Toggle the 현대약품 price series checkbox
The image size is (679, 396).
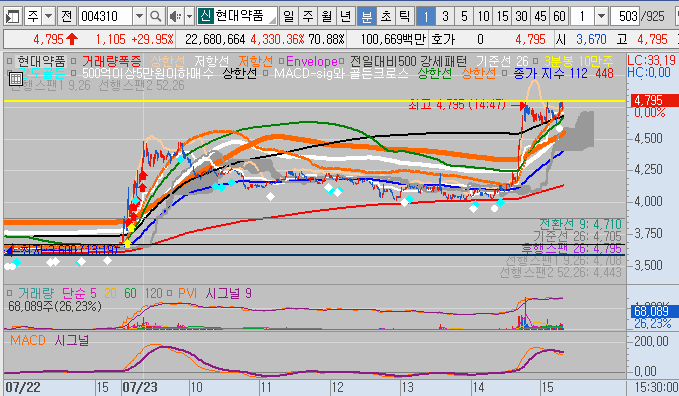coord(10,62)
